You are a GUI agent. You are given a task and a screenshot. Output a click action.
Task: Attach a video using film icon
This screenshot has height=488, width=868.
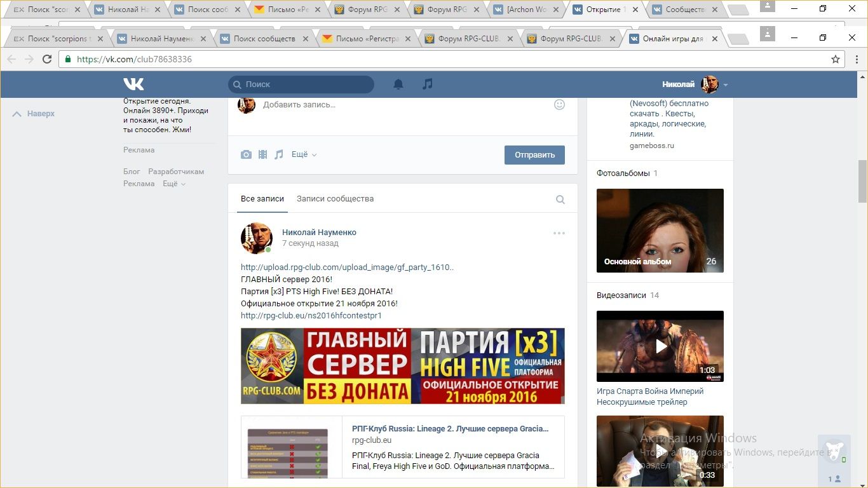click(x=262, y=154)
